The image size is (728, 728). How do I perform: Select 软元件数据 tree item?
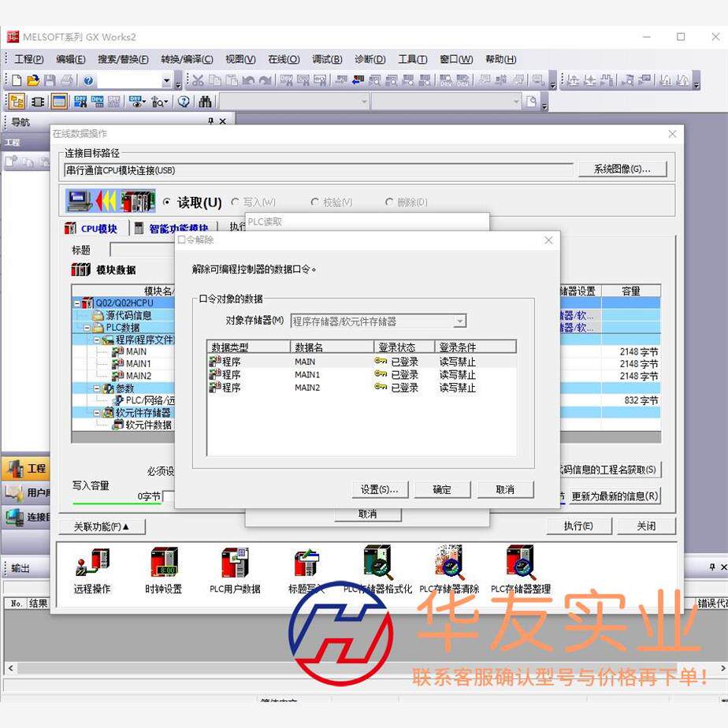143,425
